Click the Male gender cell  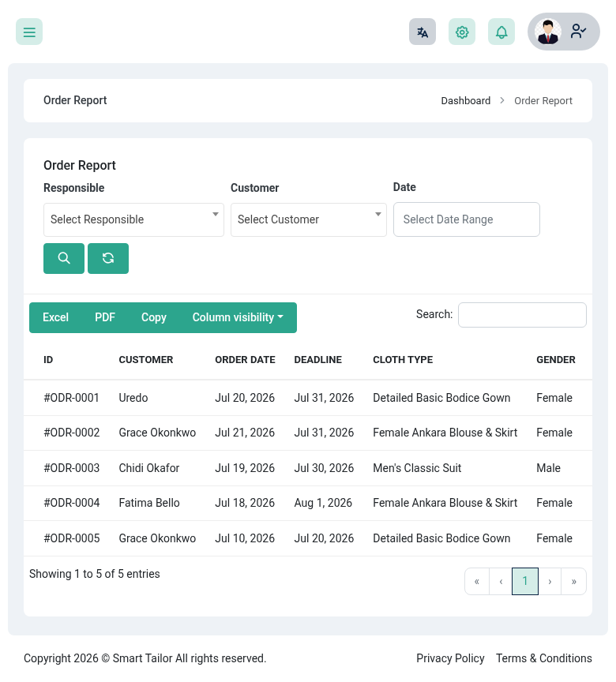click(548, 468)
